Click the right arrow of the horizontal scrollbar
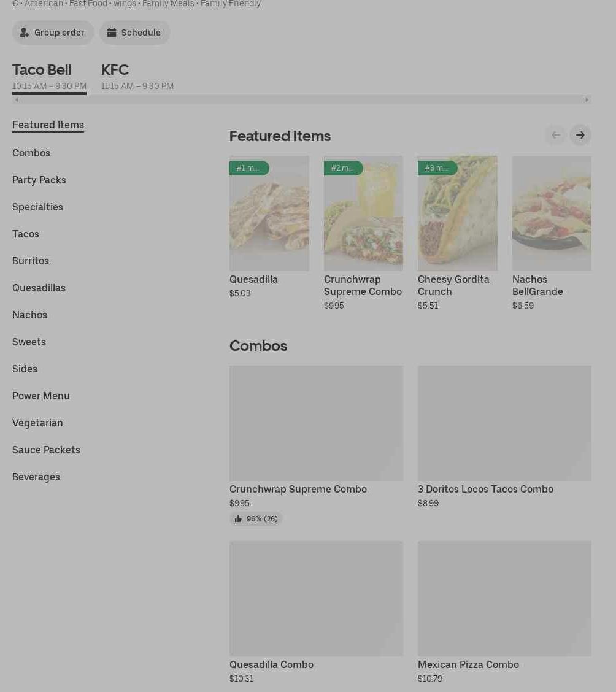 [x=587, y=99]
